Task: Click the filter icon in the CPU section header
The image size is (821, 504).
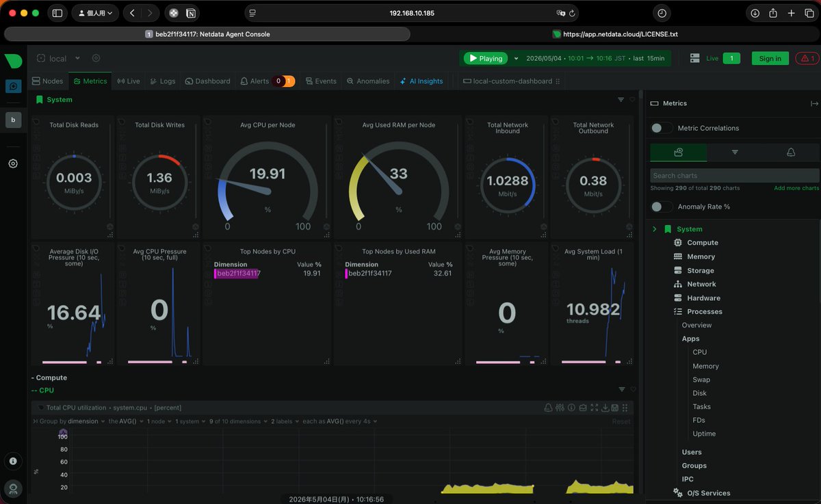Action: coord(621,390)
